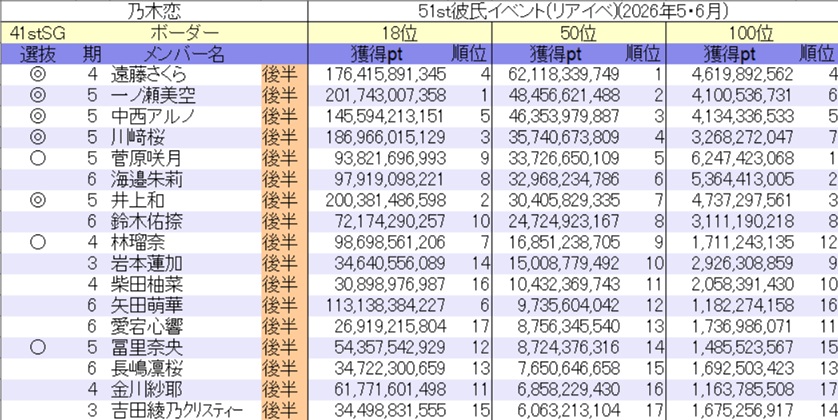Select the ◎ mark for 遠藤さくら
Viewport: 838px width, 420px height.
coord(38,74)
